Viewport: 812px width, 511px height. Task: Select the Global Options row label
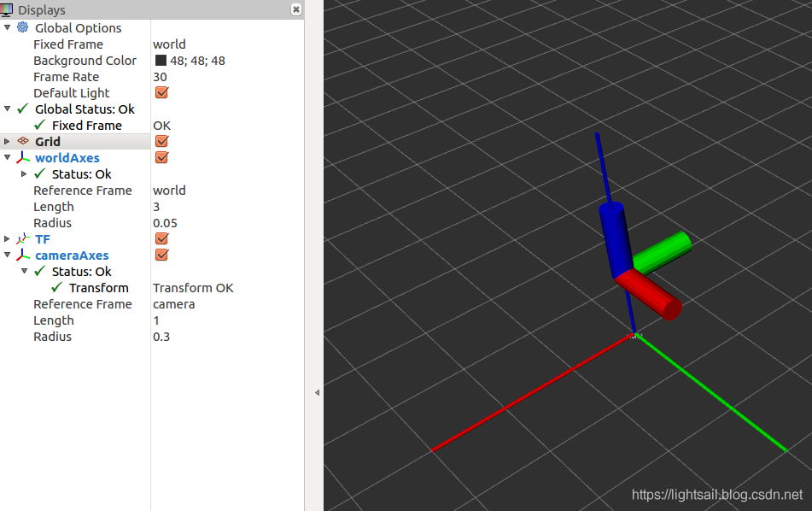[x=79, y=28]
